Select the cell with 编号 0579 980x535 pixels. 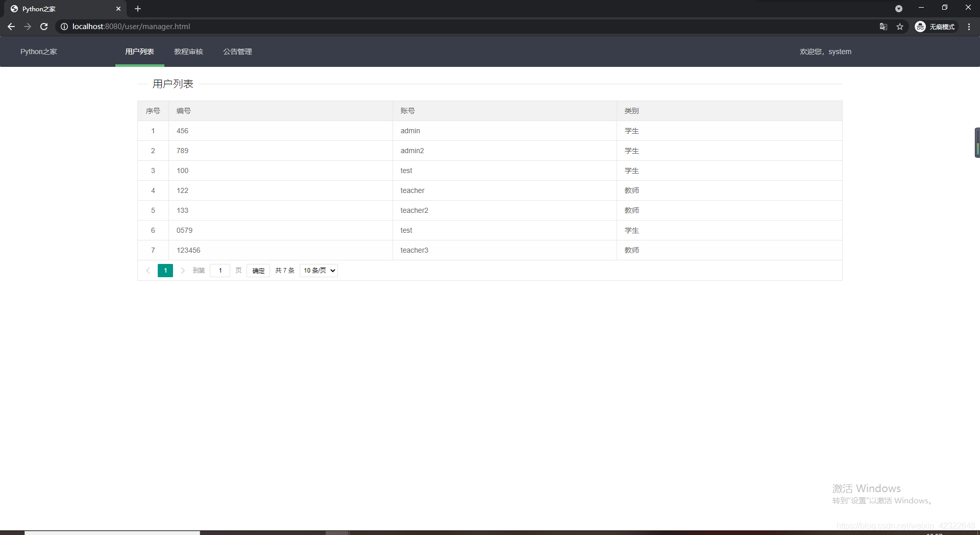pos(281,230)
